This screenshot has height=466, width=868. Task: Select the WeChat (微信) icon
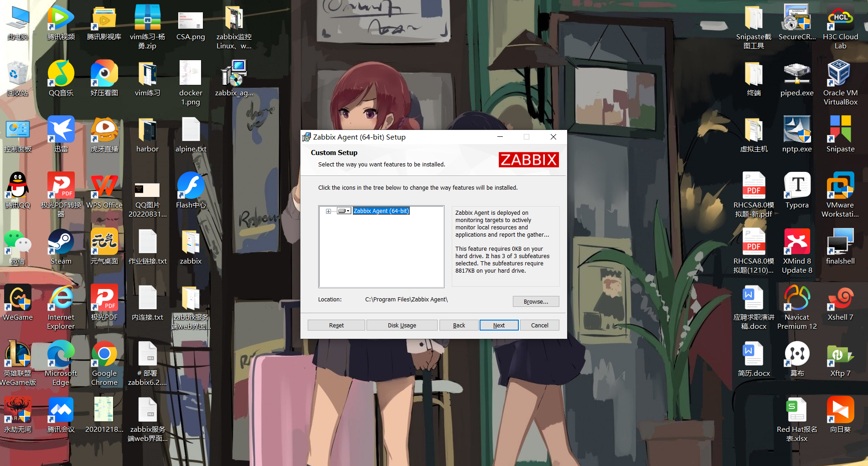[x=18, y=247]
